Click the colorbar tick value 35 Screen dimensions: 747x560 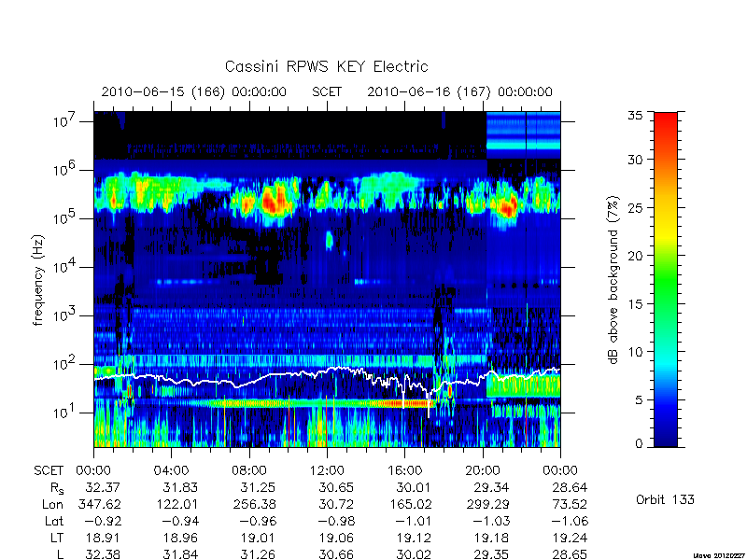pos(635,116)
